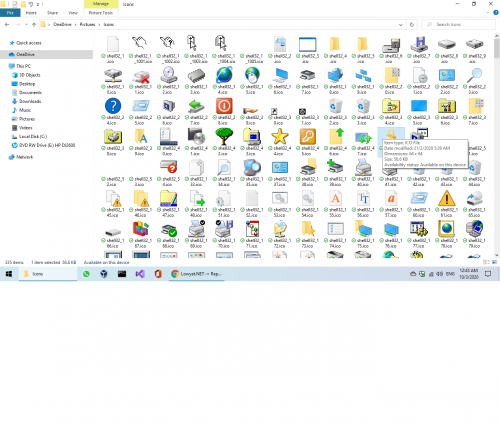This screenshot has height=424, width=500.
Task: Open the notification center icon
Action: pos(488,274)
